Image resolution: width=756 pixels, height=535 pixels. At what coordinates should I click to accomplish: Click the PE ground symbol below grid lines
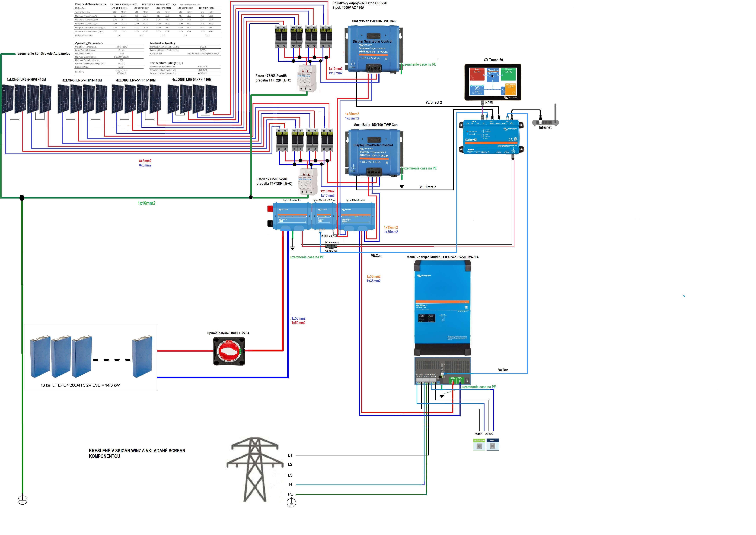tap(291, 503)
